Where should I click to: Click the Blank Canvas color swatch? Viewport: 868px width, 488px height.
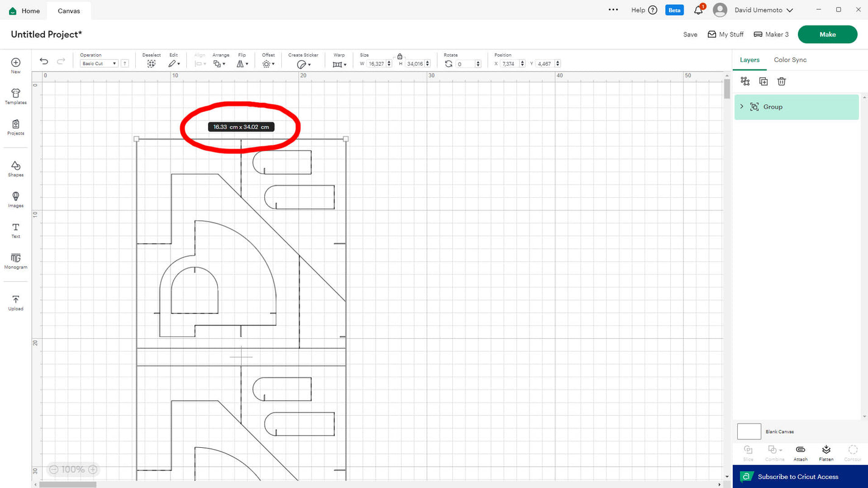coord(749,431)
